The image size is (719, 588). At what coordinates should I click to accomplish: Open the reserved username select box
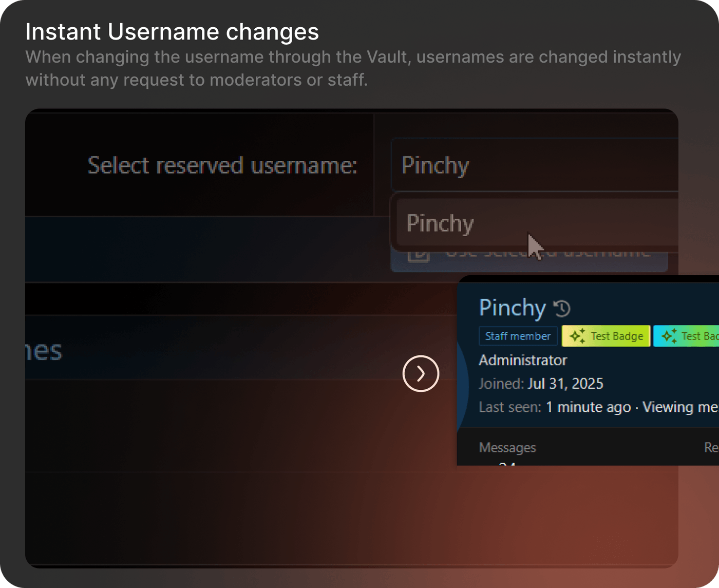tap(534, 165)
